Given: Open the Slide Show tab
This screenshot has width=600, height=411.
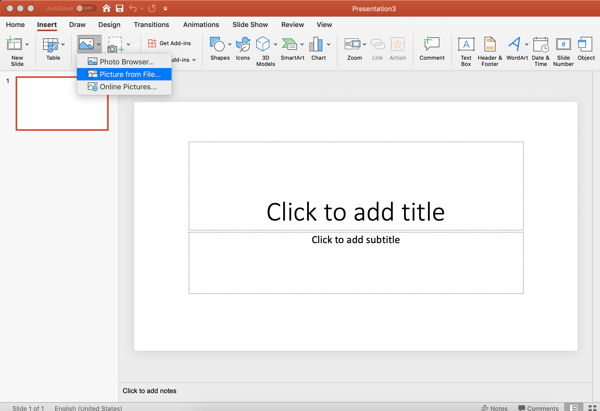Looking at the screenshot, I should (250, 24).
